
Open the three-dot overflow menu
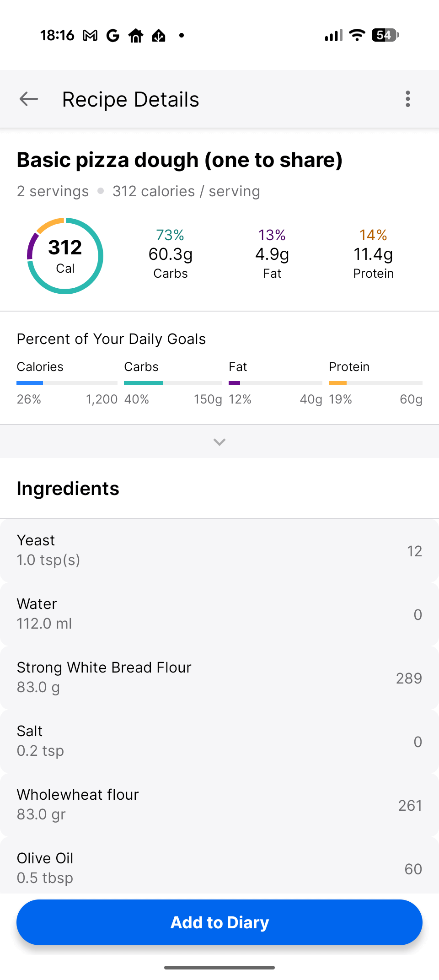tap(407, 99)
